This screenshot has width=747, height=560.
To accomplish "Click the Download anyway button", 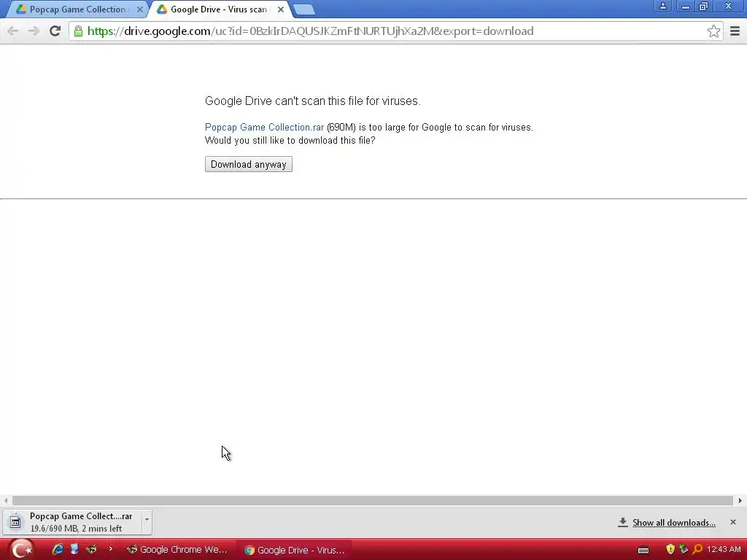I will [248, 164].
